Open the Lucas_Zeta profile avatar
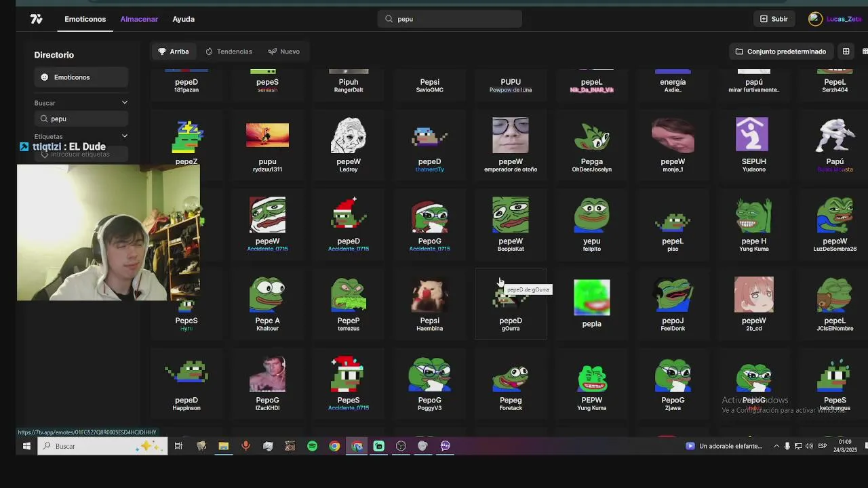The height and width of the screenshot is (488, 868). 815,19
